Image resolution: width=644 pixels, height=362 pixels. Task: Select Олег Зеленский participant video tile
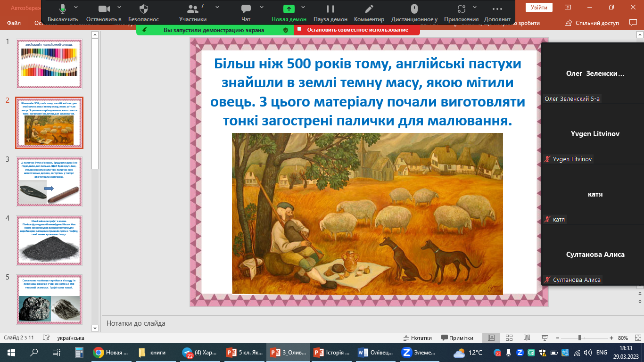[x=593, y=73]
